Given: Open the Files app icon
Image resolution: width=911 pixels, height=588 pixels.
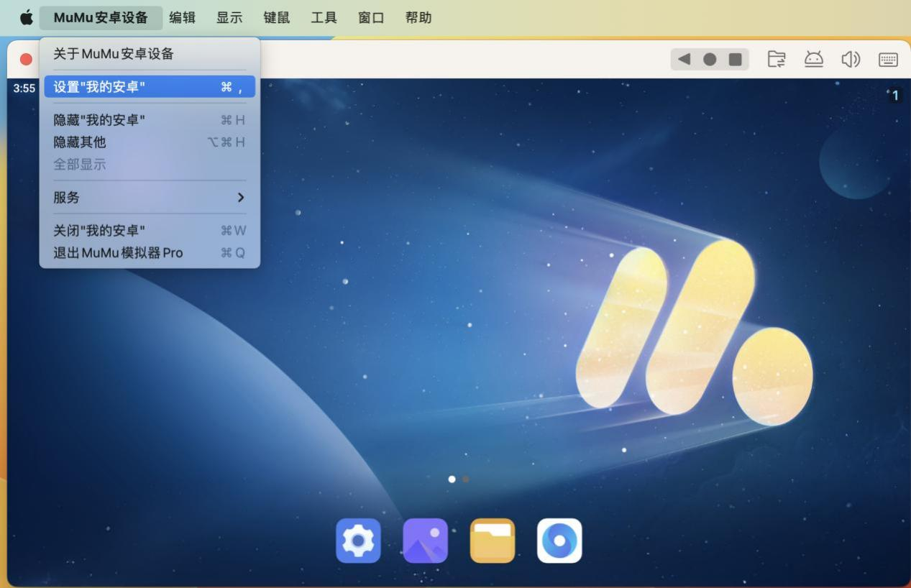Looking at the screenshot, I should [x=492, y=540].
